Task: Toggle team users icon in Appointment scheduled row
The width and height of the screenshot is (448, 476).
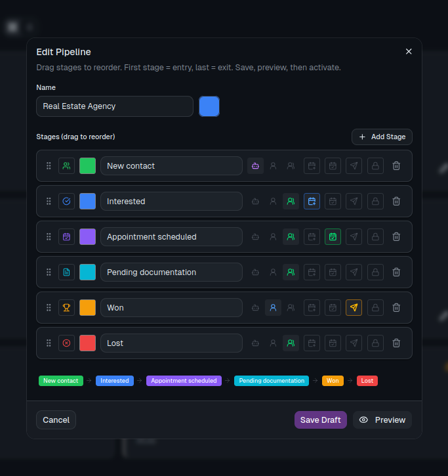Action: click(x=291, y=237)
